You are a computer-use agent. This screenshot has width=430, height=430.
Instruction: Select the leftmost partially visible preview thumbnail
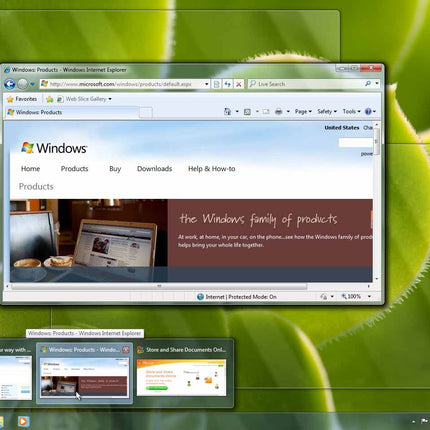16,378
